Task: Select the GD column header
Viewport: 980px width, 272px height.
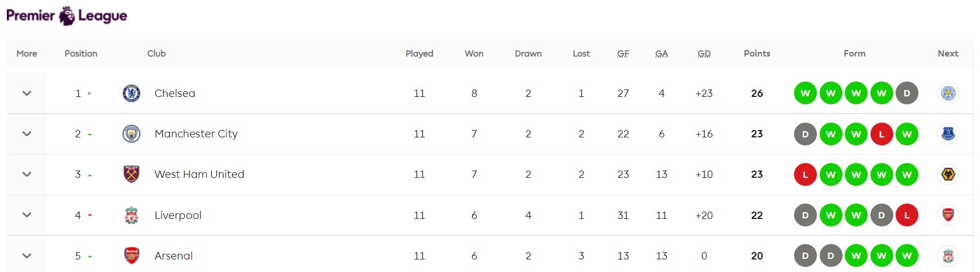Action: [704, 53]
